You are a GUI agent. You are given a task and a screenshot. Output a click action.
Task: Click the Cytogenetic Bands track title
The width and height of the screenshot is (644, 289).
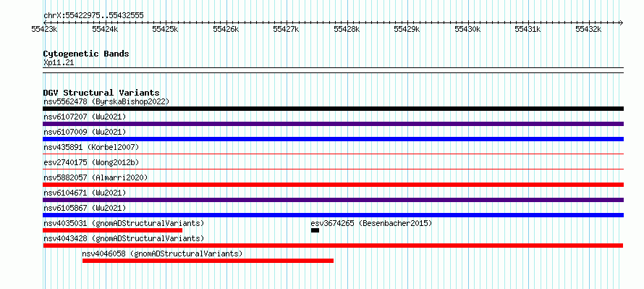tap(86, 54)
